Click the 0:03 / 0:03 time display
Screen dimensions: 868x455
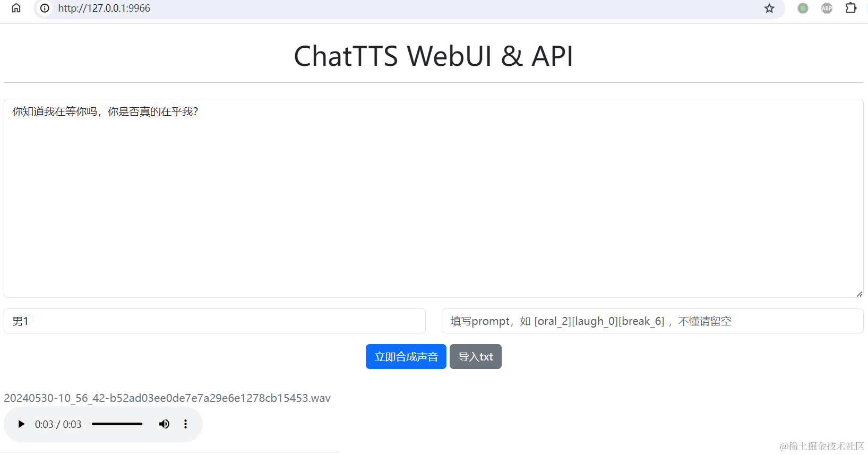point(58,424)
